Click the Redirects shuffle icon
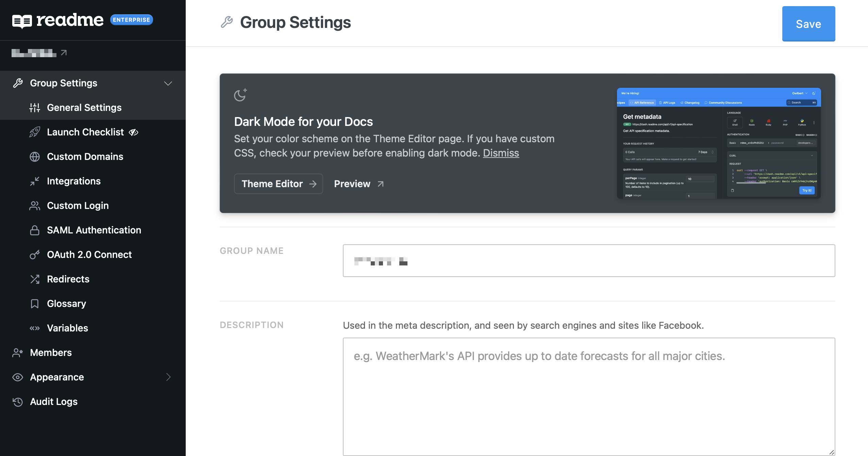This screenshot has width=868, height=456. point(35,279)
